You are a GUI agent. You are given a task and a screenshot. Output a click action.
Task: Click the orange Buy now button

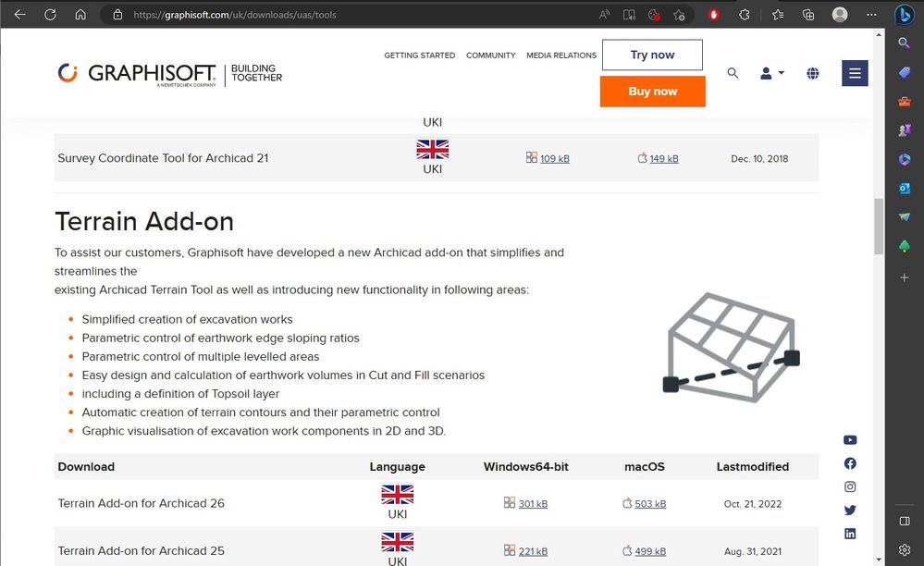click(x=652, y=92)
